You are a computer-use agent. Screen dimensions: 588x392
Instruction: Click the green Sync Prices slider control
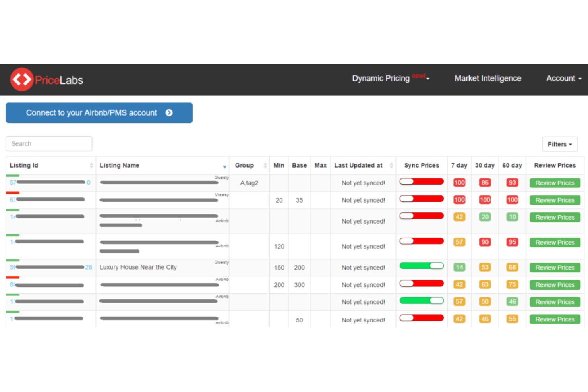pos(422,301)
